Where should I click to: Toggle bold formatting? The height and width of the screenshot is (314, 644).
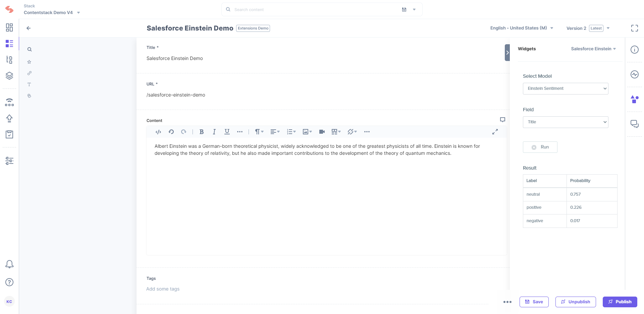202,132
